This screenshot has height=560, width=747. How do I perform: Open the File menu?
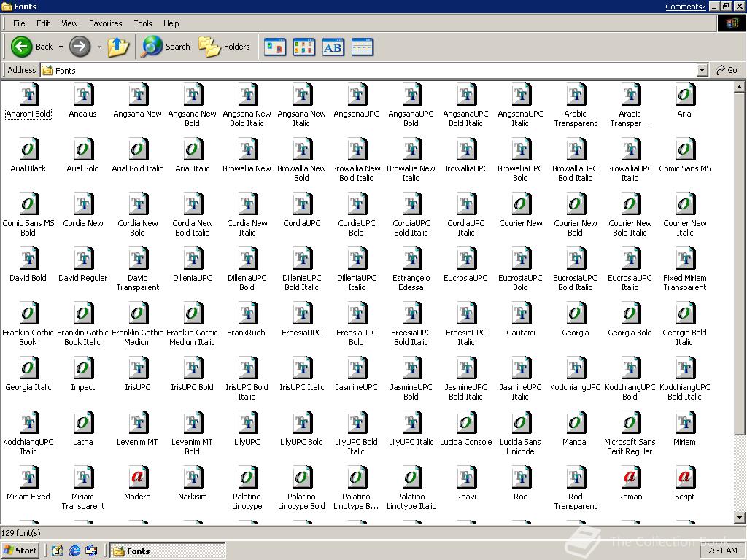(19, 23)
